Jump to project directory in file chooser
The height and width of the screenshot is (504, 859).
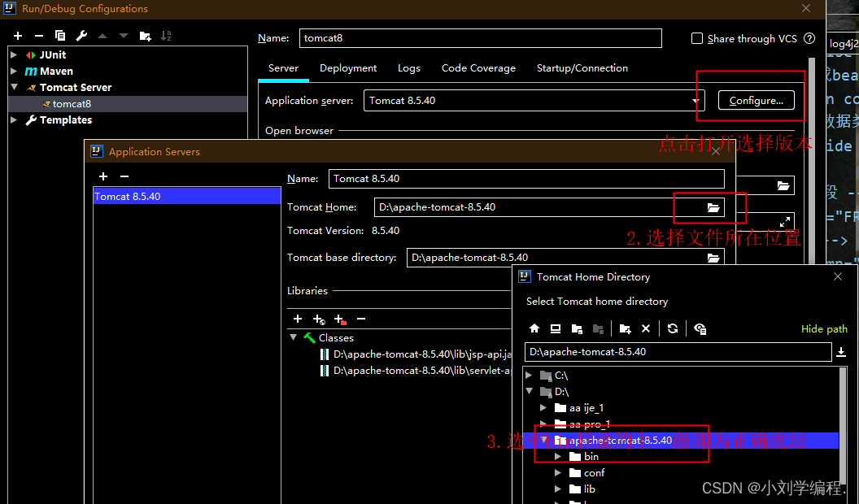click(577, 328)
